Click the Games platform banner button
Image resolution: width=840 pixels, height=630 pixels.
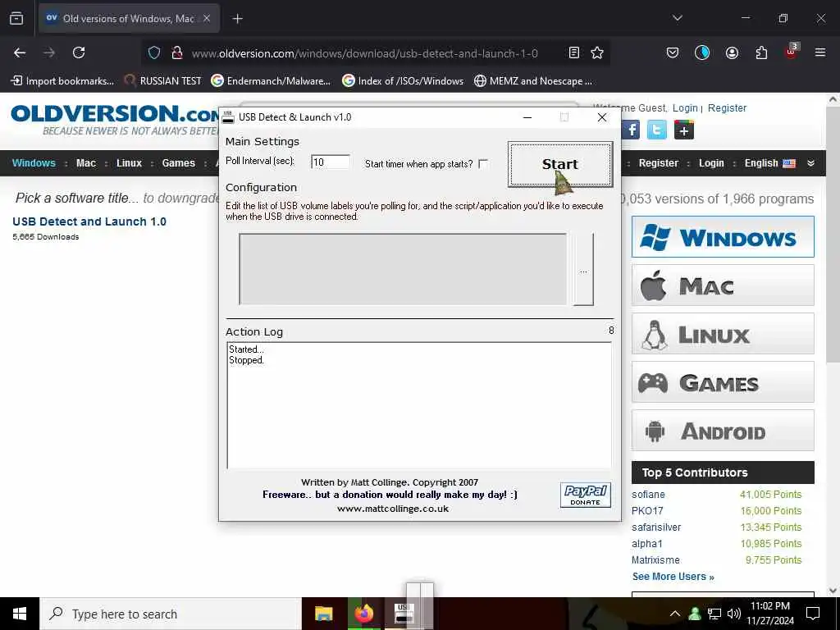(723, 382)
